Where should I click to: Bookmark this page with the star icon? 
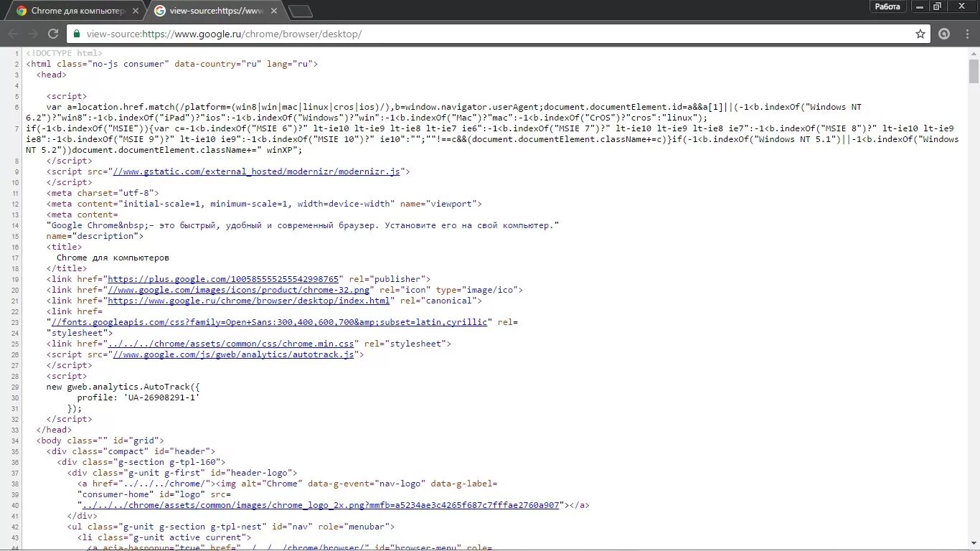pyautogui.click(x=920, y=34)
